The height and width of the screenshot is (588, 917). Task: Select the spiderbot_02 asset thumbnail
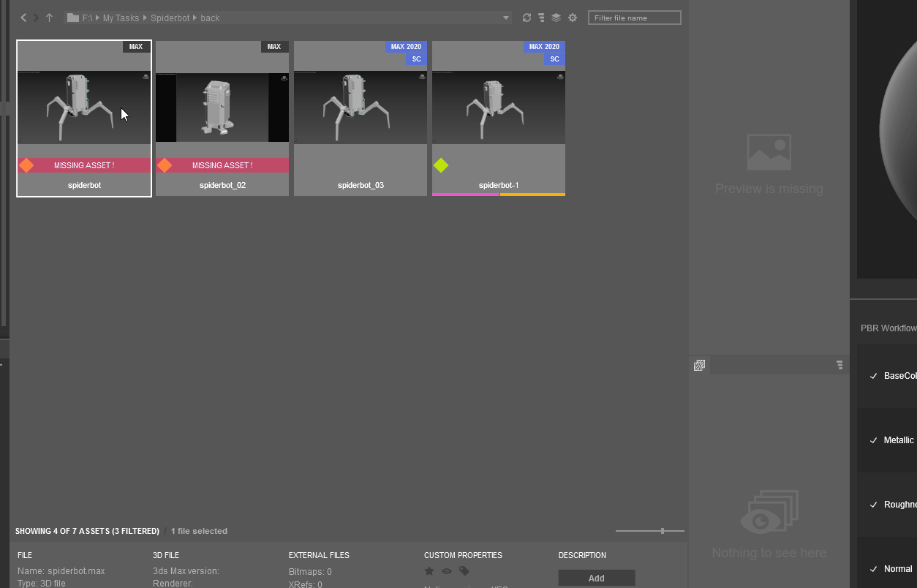(x=222, y=108)
